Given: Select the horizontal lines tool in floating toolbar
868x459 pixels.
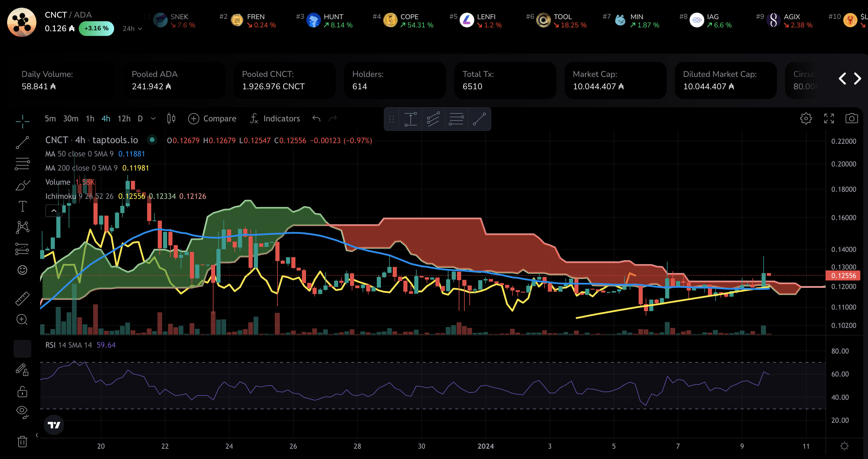Looking at the screenshot, I should [x=456, y=119].
